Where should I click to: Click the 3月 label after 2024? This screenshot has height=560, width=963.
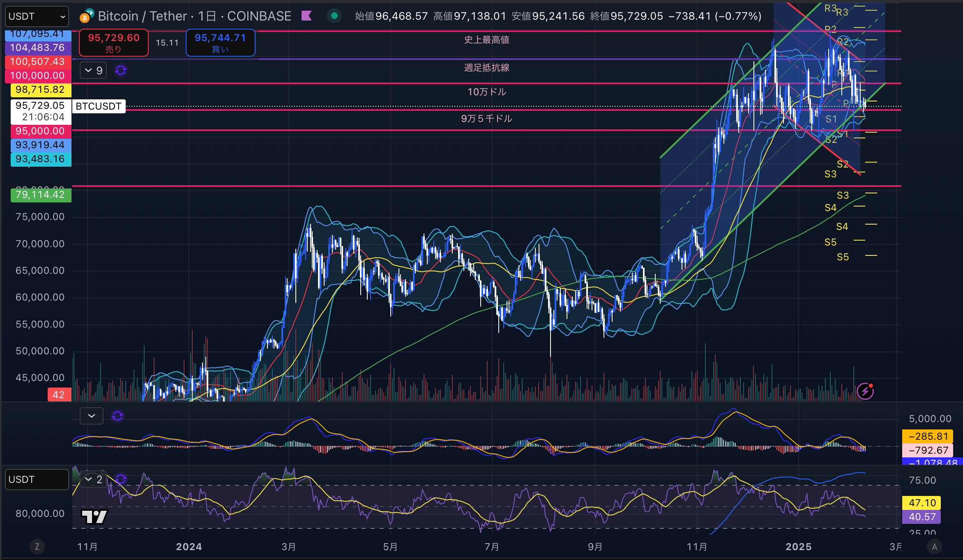pyautogui.click(x=289, y=546)
